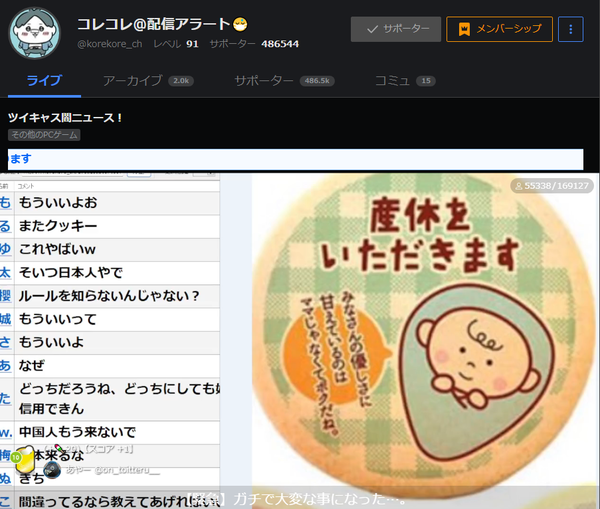Click the scrolling announcement banner ます
This screenshot has width=600, height=509.
(x=295, y=159)
